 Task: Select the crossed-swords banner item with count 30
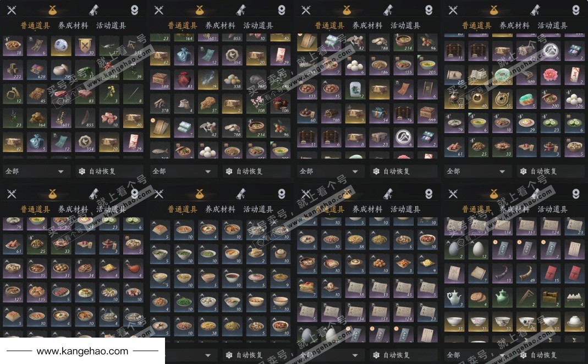pos(85,46)
